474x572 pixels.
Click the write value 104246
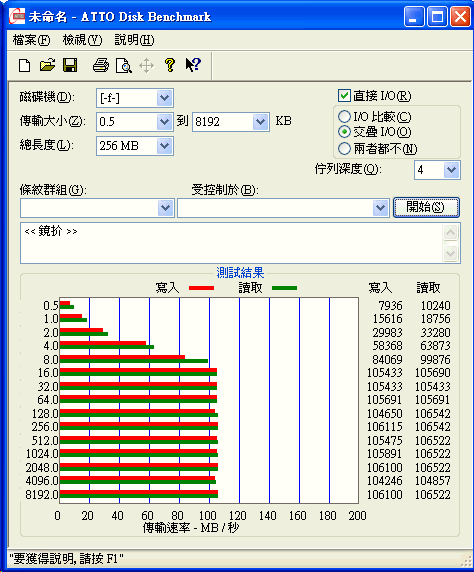coord(385,481)
